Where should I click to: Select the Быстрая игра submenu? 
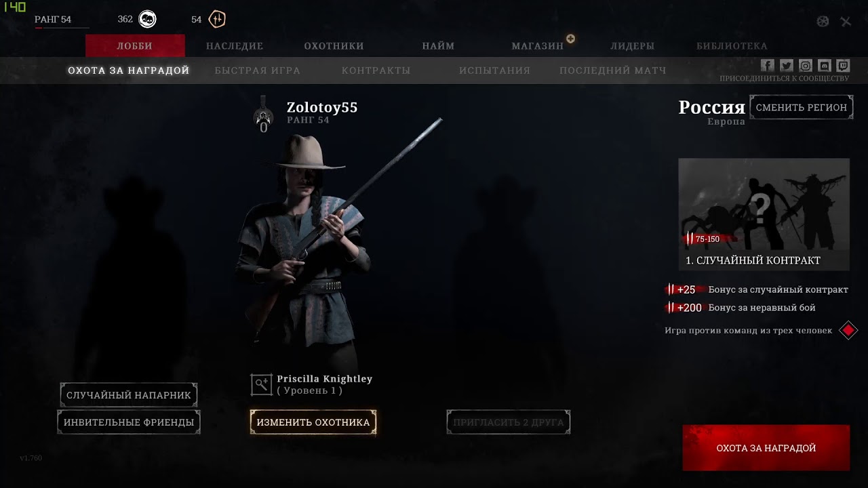coord(258,70)
